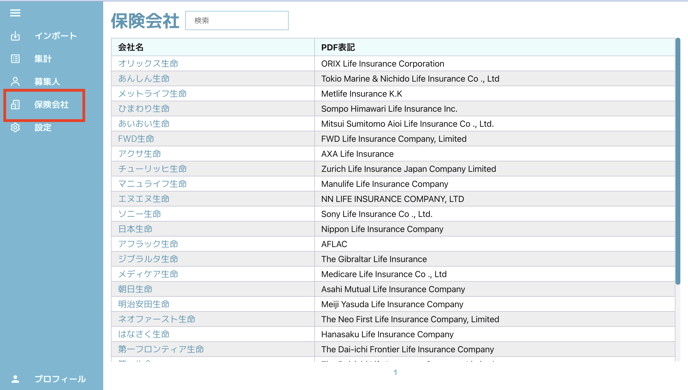Click the import icon in sidebar
The height and width of the screenshot is (390, 688).
15,36
